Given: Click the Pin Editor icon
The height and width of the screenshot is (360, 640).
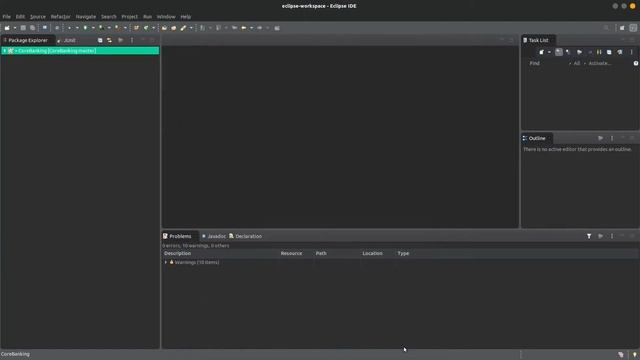Looking at the screenshot, I should (277, 28).
